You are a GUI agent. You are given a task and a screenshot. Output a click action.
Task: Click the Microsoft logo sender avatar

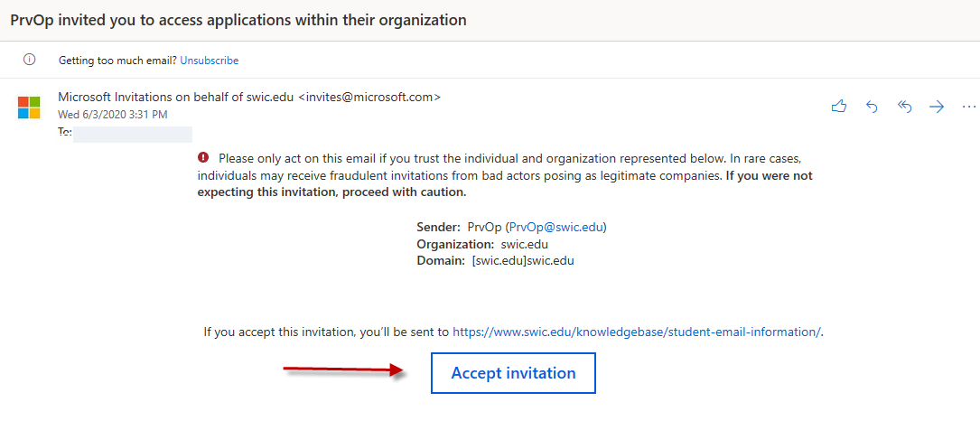pyautogui.click(x=29, y=108)
